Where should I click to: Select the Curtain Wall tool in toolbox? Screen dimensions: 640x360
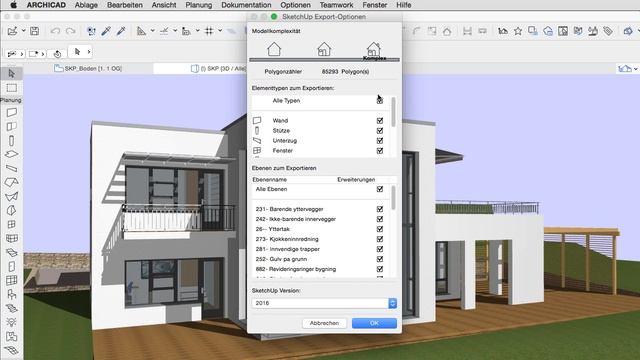[x=11, y=238]
